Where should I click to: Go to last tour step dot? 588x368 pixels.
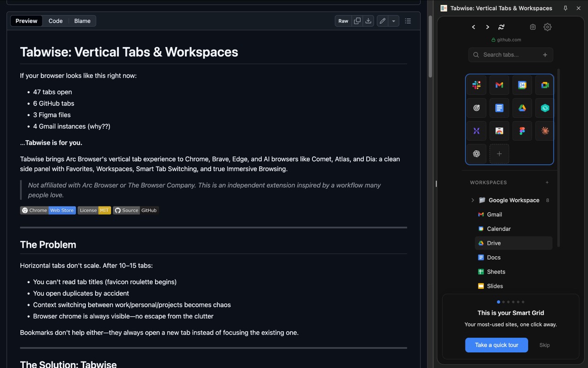coord(523,302)
